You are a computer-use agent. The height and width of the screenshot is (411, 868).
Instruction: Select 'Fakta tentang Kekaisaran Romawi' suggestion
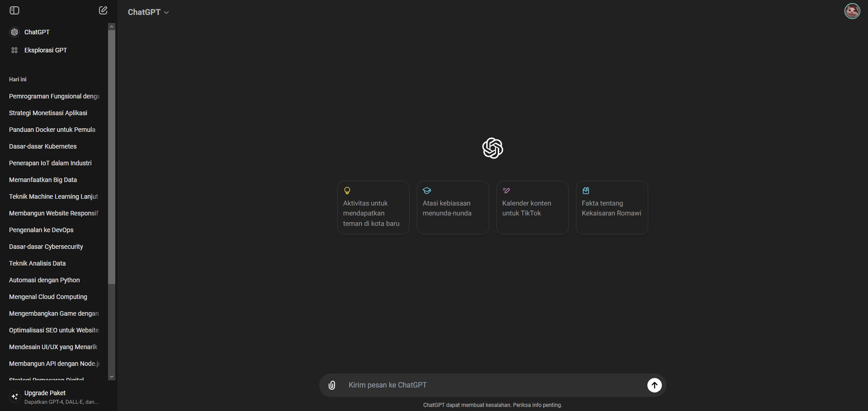[612, 208]
